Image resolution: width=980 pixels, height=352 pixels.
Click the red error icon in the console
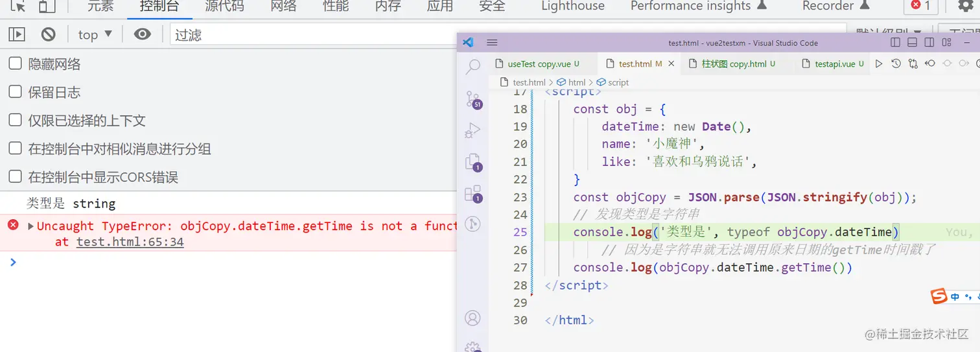pos(13,225)
